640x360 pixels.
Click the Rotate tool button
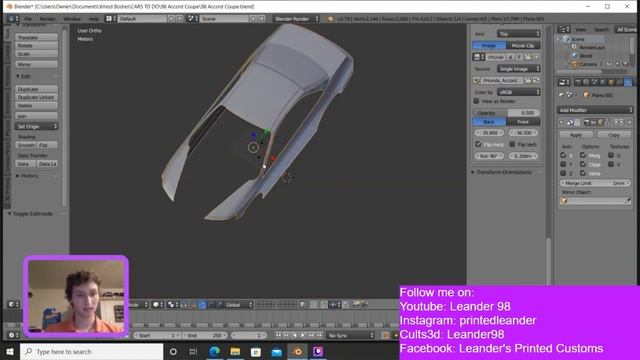click(36, 45)
